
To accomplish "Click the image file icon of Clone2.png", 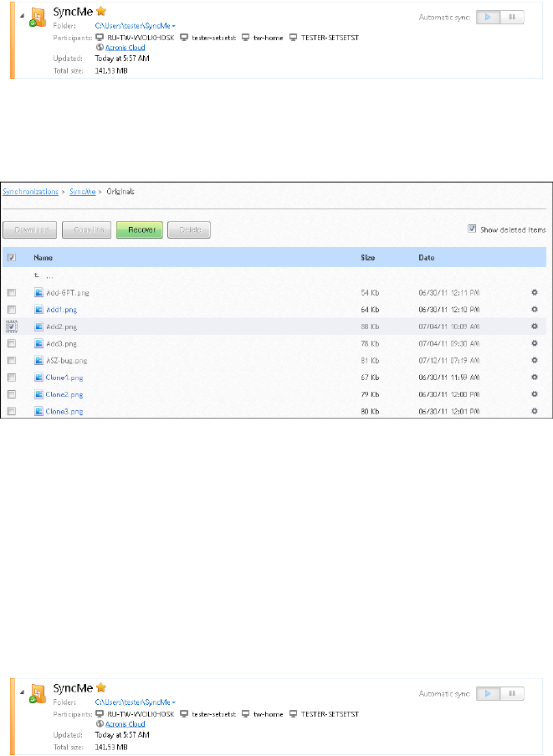I will pos(39,394).
